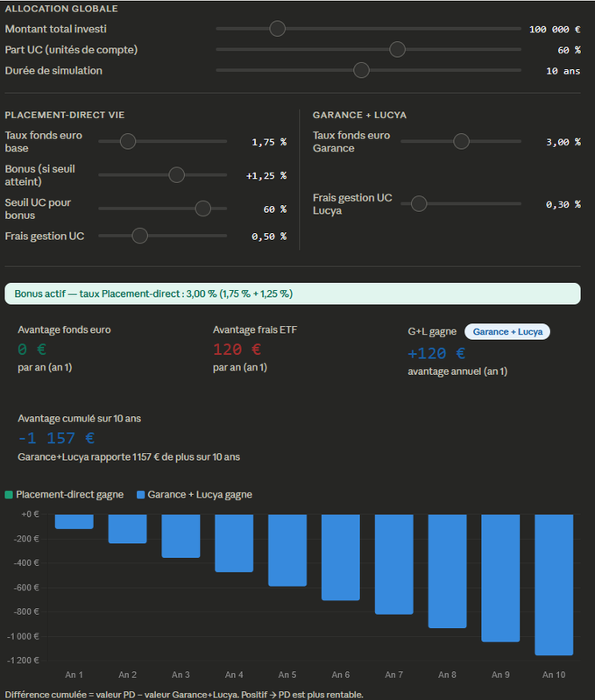The width and height of the screenshot is (595, 700).
Task: Click the Avantage fonds euro label
Action: point(64,329)
